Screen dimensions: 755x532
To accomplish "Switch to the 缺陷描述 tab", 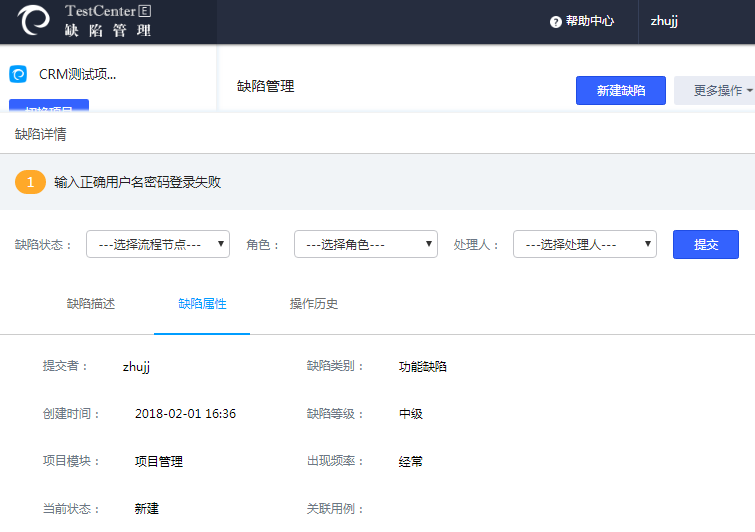I will [x=91, y=304].
